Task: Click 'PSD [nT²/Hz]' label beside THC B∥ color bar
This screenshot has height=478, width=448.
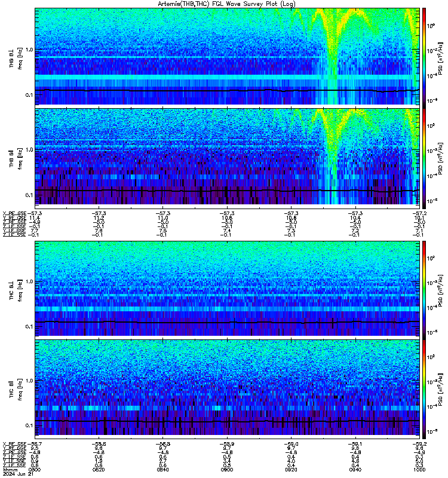Action: click(441, 390)
